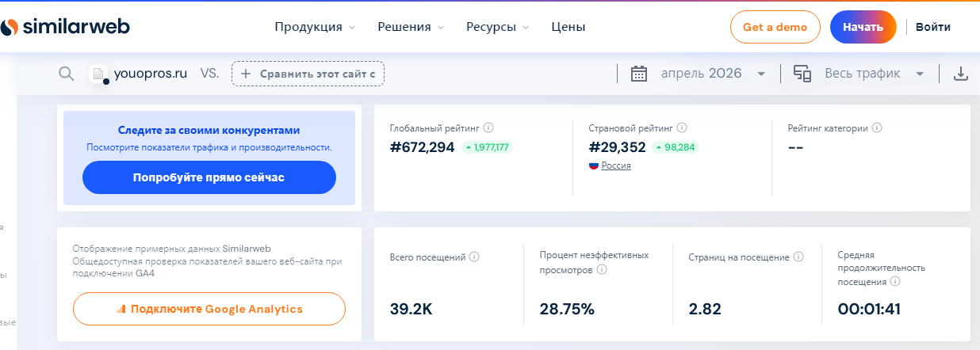The height and width of the screenshot is (350, 980).
Task: Go to the Цены page
Action: tap(568, 27)
